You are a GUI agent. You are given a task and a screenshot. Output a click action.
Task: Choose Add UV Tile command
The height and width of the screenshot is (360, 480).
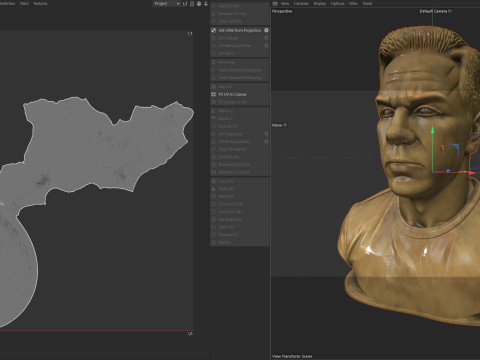pos(240,6)
